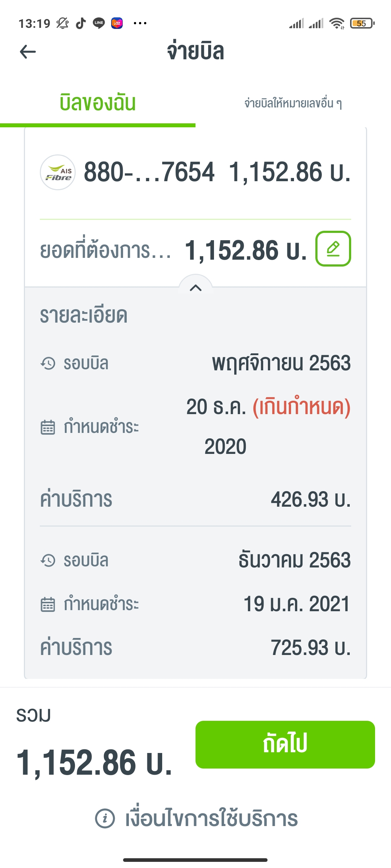The width and height of the screenshot is (391, 868).
Task: Tap the calendar icon beside overdue due date
Action: point(48,427)
